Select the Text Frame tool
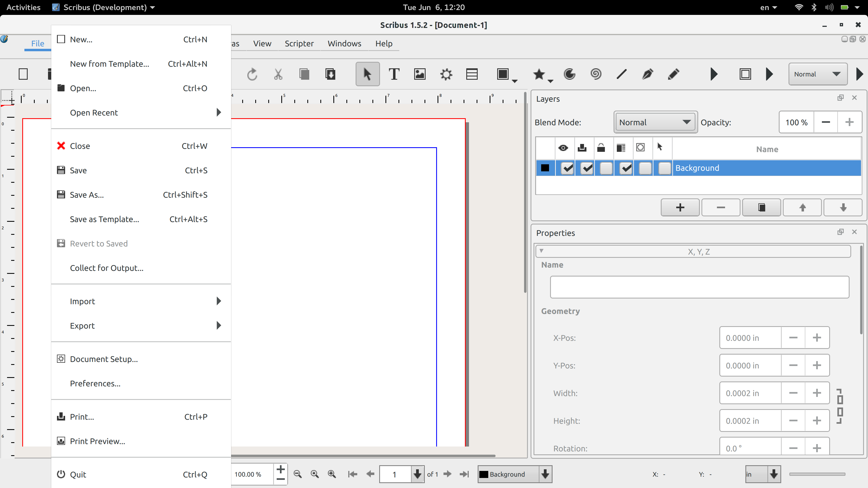Image resolution: width=868 pixels, height=488 pixels. 394,74
